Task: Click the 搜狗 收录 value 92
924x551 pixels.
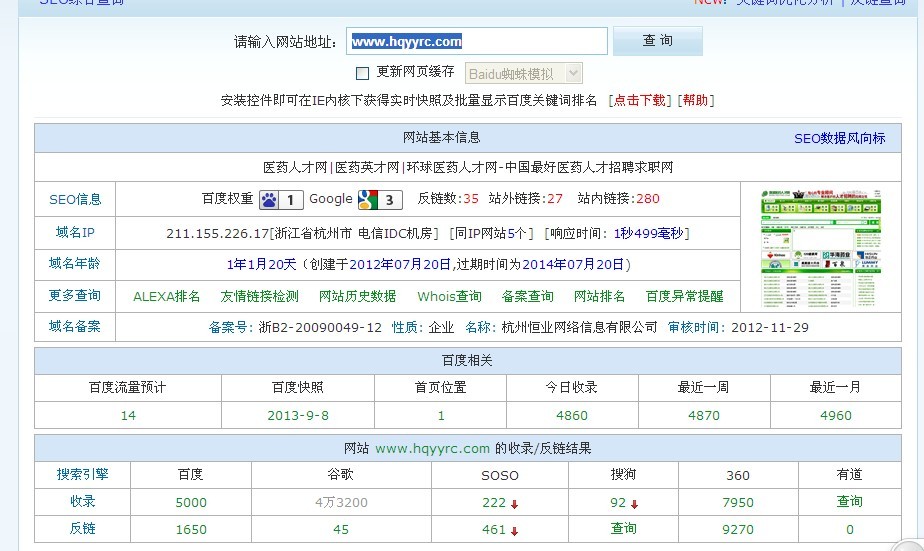Action: 618,503
